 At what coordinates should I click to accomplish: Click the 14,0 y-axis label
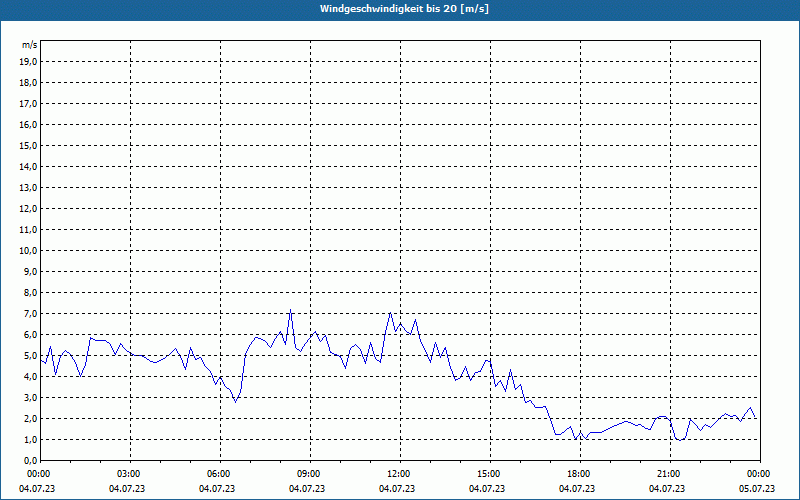[x=28, y=166]
